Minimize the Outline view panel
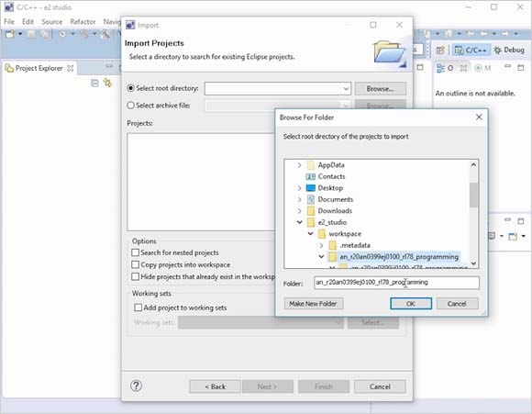This screenshot has height=414, width=532. click(x=507, y=67)
